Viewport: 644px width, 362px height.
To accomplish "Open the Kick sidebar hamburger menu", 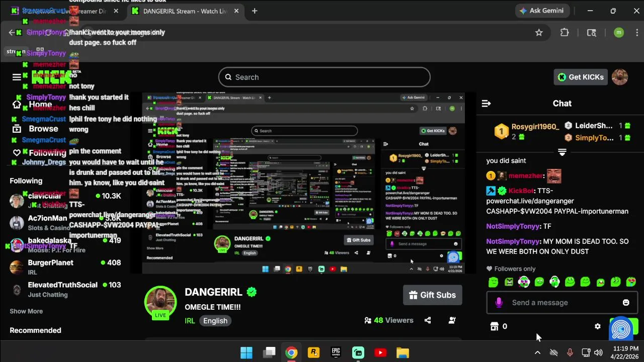I will [17, 77].
